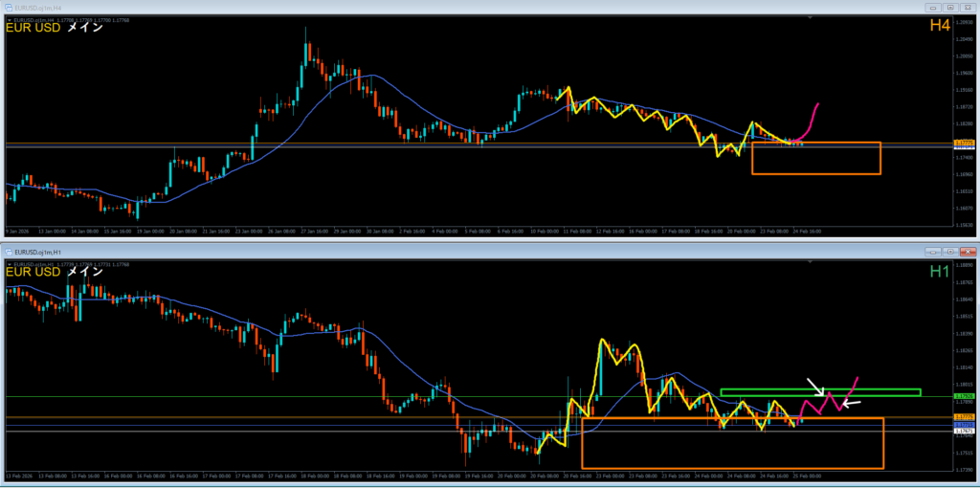980x488 pixels.
Task: Click the green H1 timeframe label
Action: (939, 271)
